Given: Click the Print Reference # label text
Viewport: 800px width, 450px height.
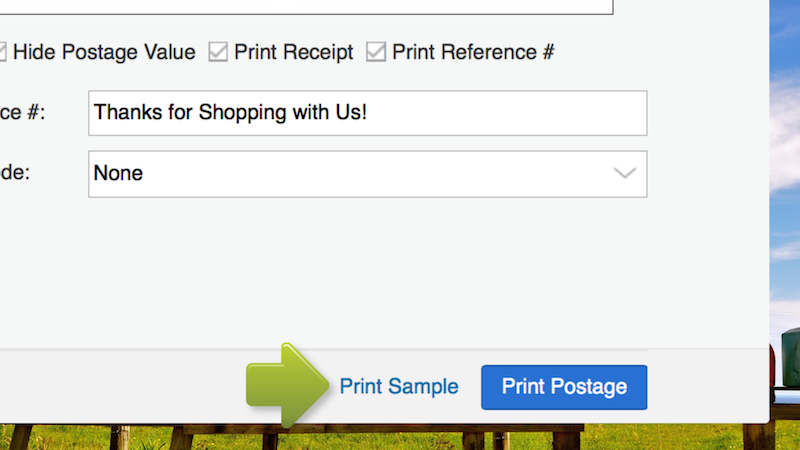Looking at the screenshot, I should point(473,52).
